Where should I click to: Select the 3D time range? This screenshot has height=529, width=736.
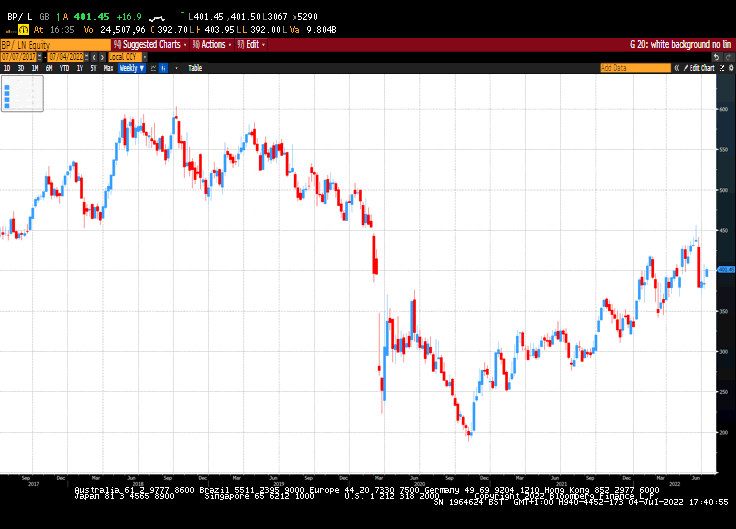pyautogui.click(x=21, y=68)
